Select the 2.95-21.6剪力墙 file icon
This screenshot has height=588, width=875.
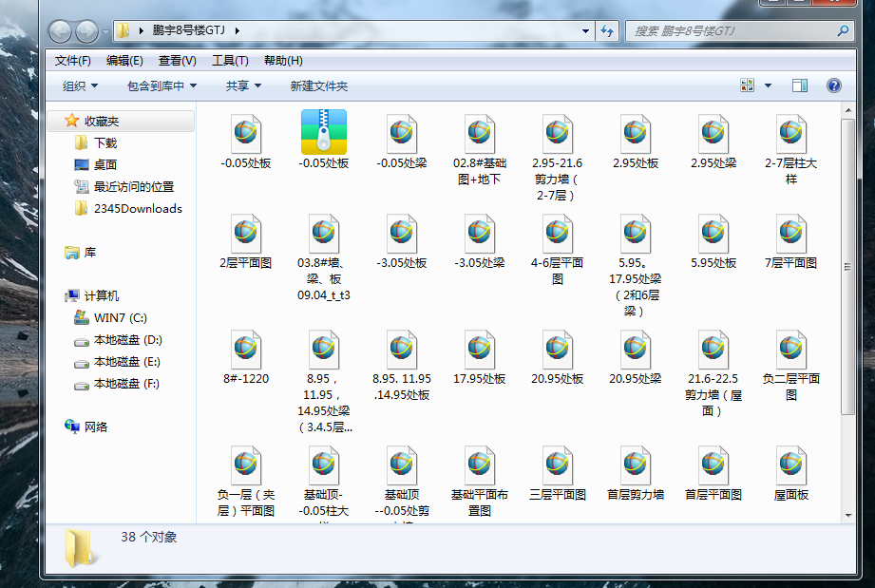click(558, 133)
